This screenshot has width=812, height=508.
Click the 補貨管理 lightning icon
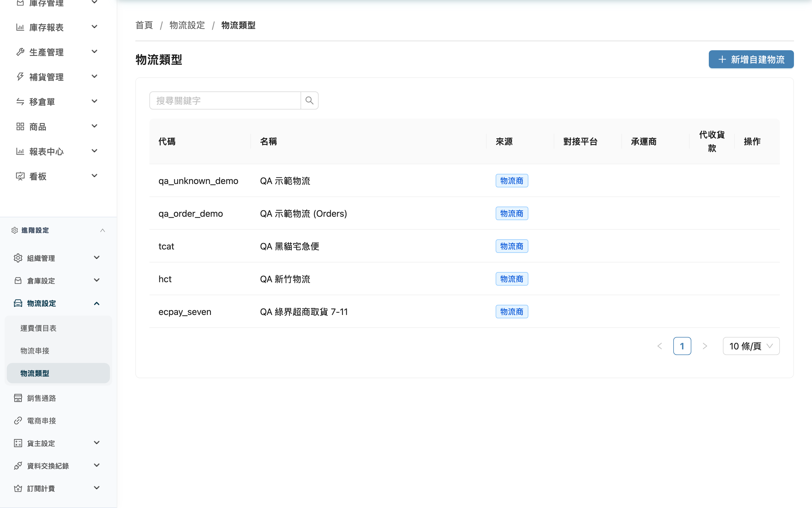tap(20, 77)
